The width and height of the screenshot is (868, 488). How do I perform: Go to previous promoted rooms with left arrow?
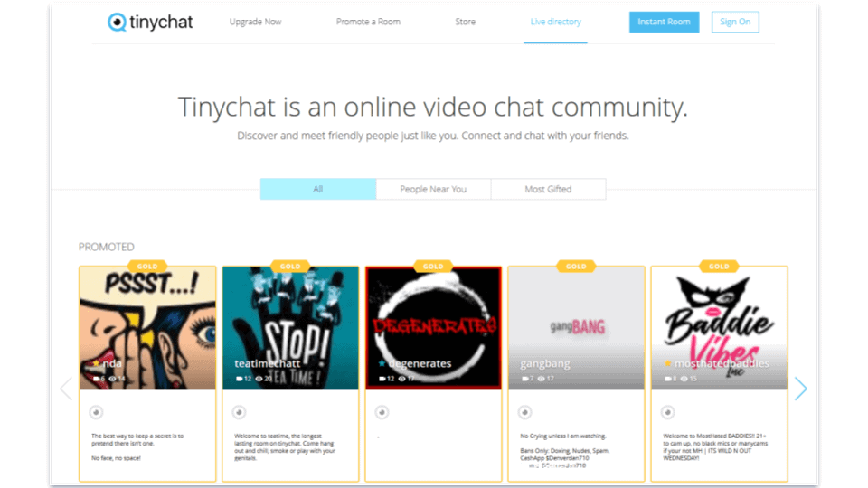pyautogui.click(x=66, y=389)
